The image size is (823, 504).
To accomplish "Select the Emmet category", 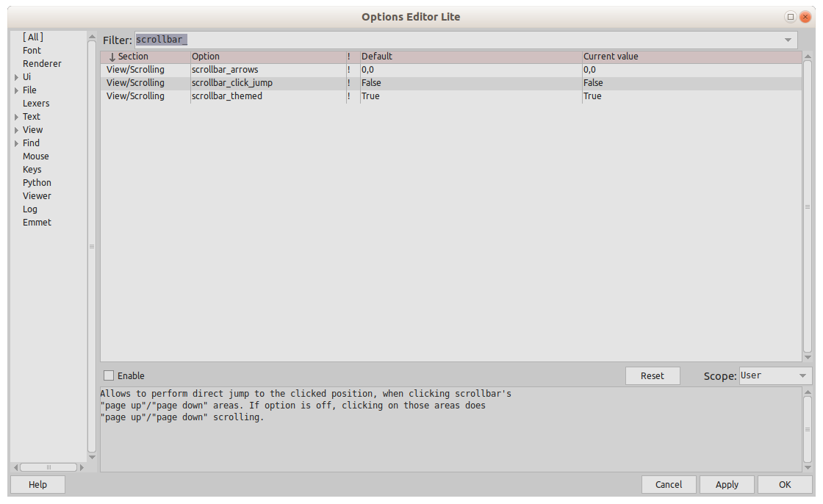I will (37, 222).
